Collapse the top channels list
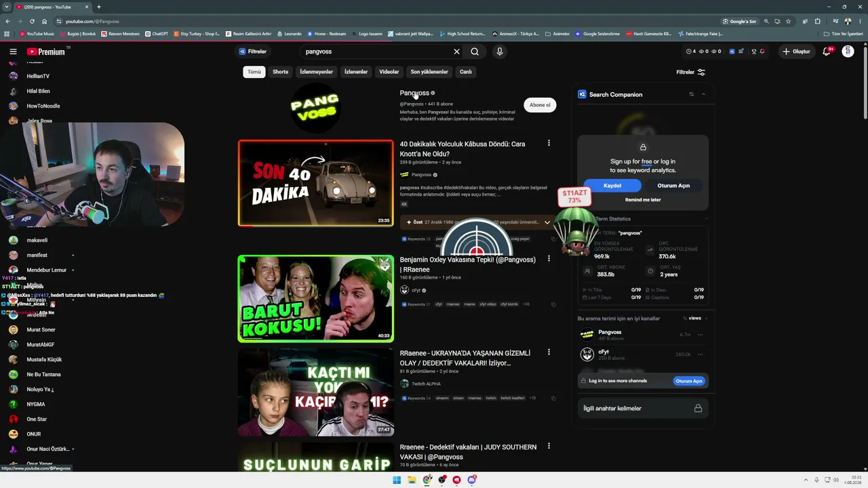This screenshot has height=488, width=868. pyautogui.click(x=706, y=319)
